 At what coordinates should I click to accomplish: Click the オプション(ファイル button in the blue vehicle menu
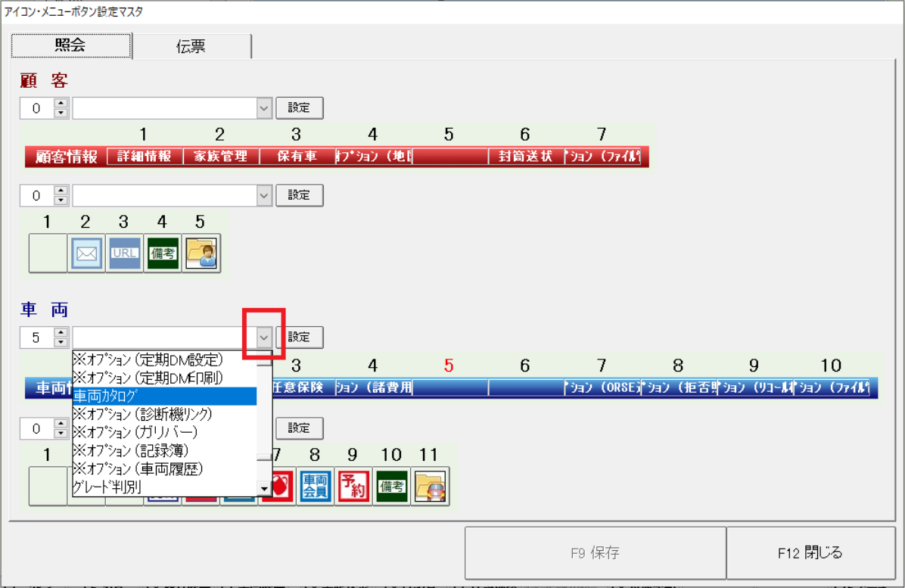pyautogui.click(x=832, y=387)
